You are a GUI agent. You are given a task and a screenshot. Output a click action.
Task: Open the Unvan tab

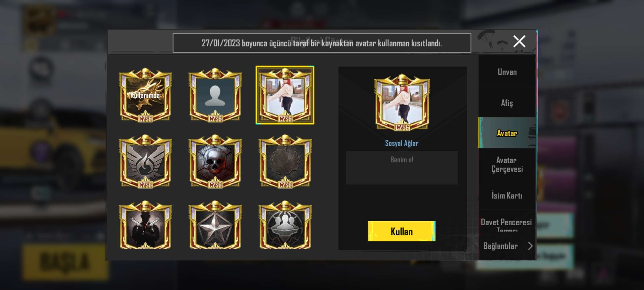pyautogui.click(x=507, y=72)
